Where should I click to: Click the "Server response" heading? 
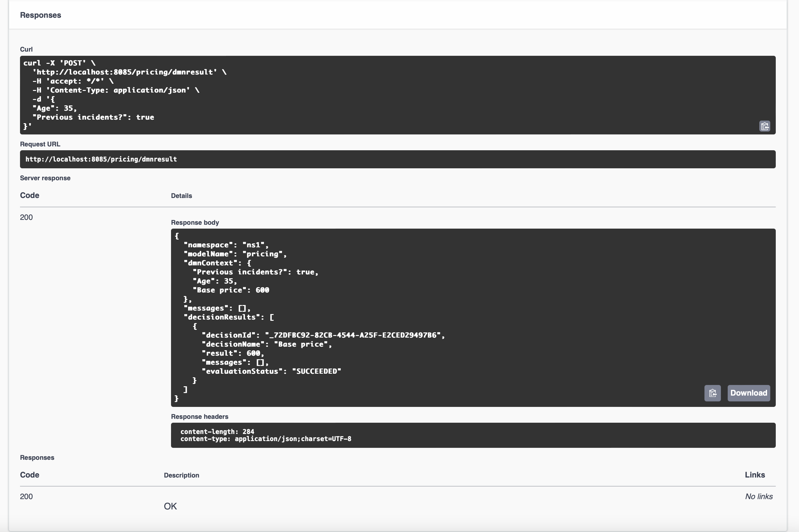pyautogui.click(x=45, y=178)
